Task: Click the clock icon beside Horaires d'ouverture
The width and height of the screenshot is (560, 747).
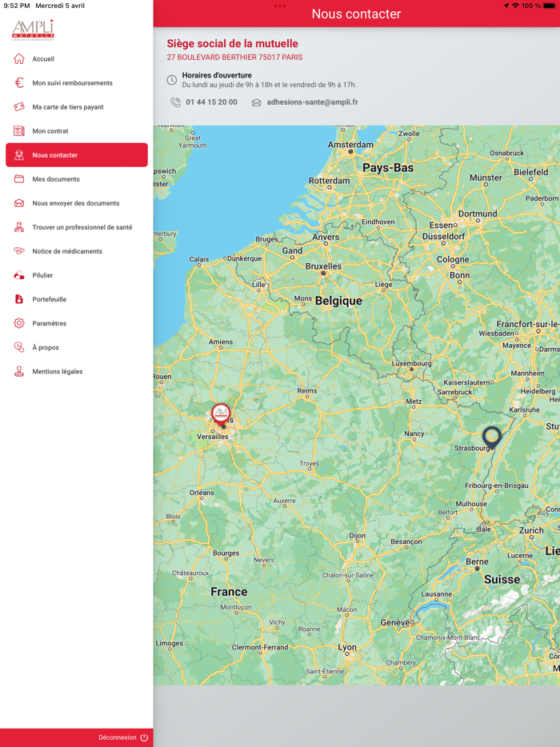Action: pyautogui.click(x=171, y=80)
